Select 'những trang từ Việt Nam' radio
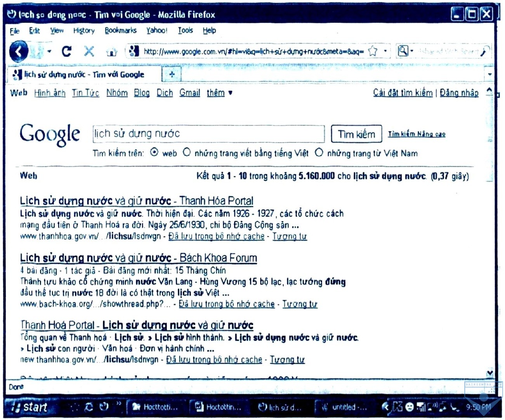Viewport: 505px width, 420px height. pyautogui.click(x=319, y=152)
